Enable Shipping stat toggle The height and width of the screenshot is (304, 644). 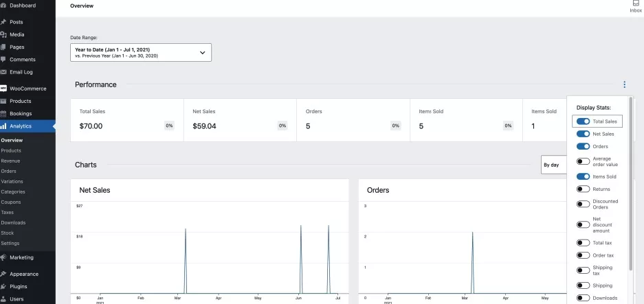583,285
